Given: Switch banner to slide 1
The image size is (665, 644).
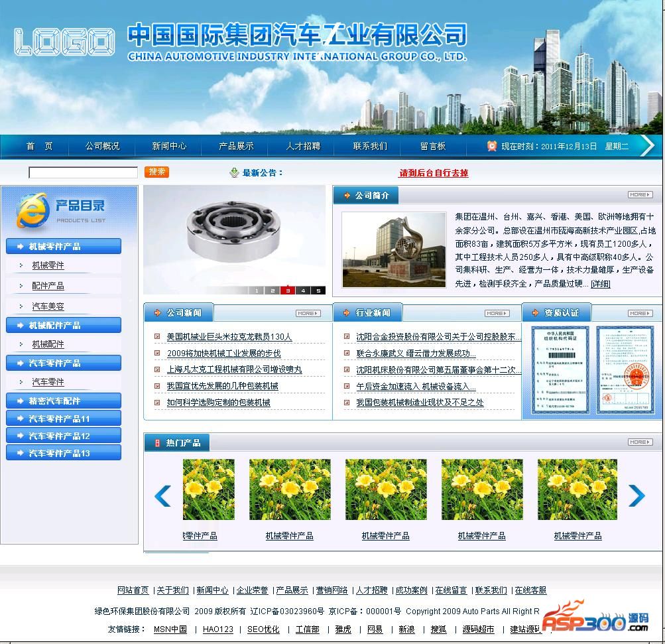Looking at the screenshot, I should coord(256,290).
